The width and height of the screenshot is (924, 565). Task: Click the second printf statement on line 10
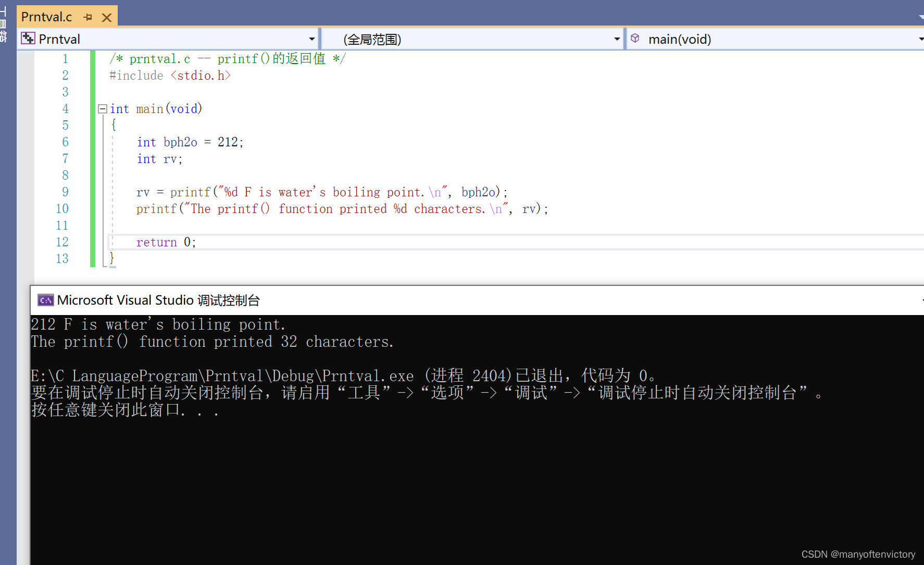342,209
